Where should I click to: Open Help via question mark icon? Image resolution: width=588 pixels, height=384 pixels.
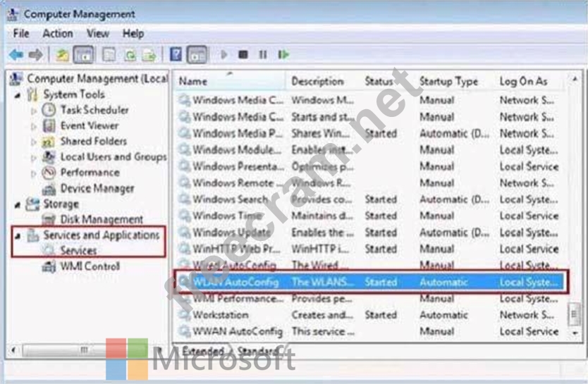[x=176, y=55]
